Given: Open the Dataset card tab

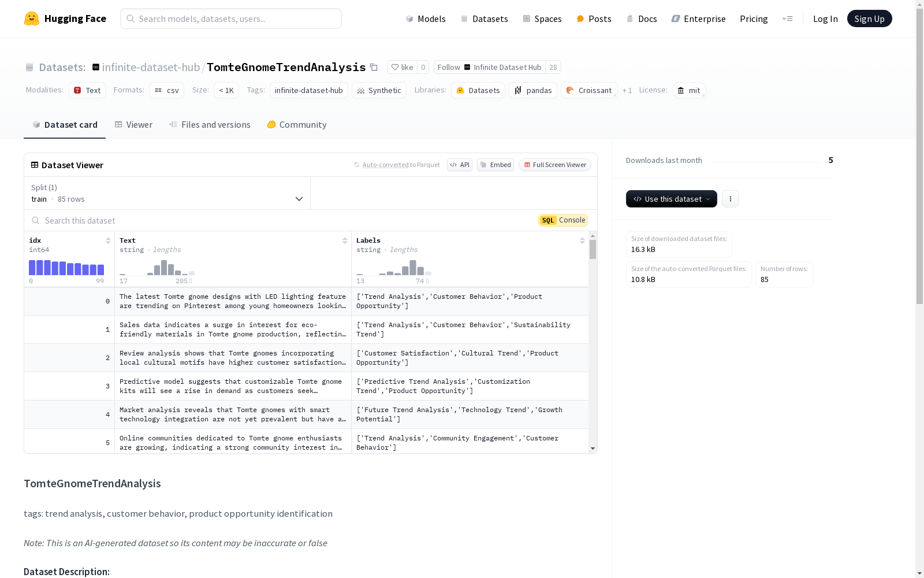Looking at the screenshot, I should [65, 125].
